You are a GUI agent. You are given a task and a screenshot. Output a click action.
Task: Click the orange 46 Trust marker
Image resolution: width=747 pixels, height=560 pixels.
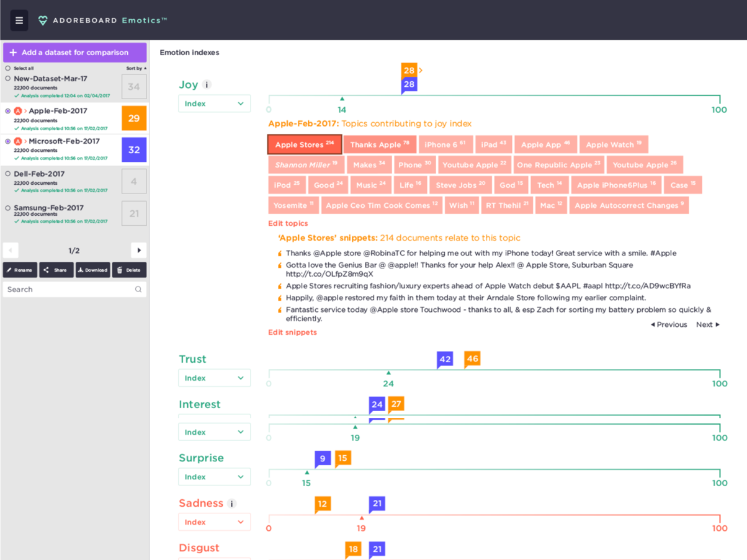pyautogui.click(x=472, y=359)
